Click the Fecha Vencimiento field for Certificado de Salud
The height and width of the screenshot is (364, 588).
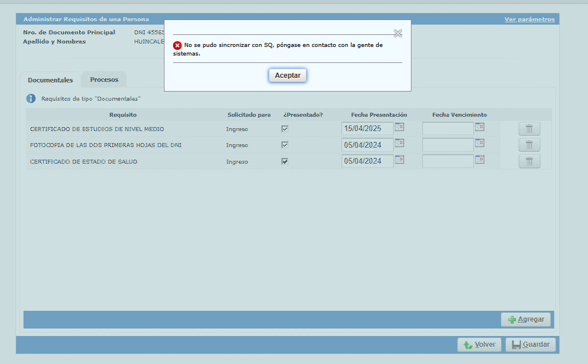(x=448, y=161)
